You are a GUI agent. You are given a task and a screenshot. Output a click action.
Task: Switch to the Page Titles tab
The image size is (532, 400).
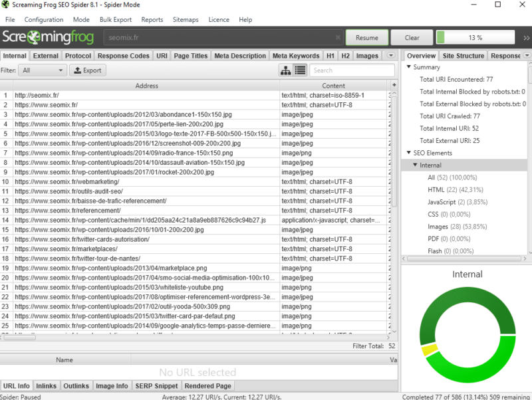[x=191, y=56]
